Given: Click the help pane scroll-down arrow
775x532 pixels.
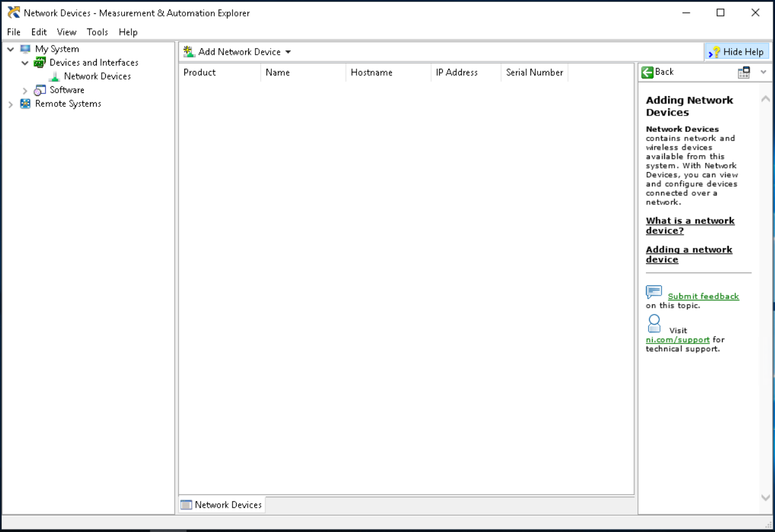Looking at the screenshot, I should 765,497.
